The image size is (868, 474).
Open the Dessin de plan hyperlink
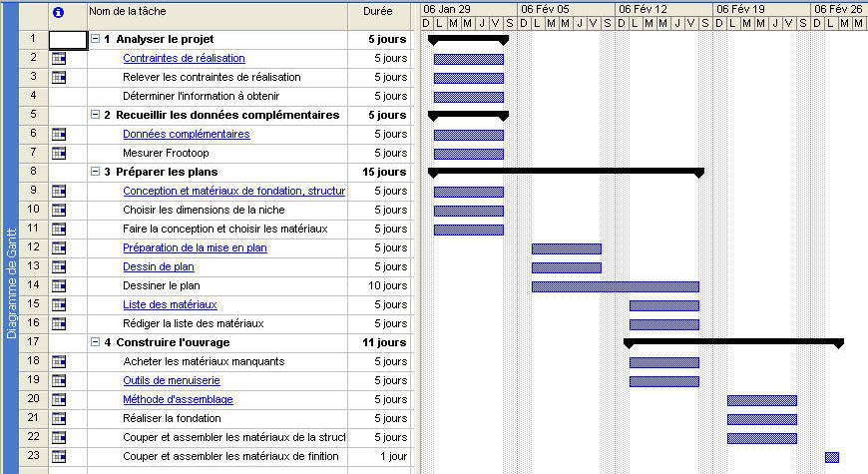point(159,266)
